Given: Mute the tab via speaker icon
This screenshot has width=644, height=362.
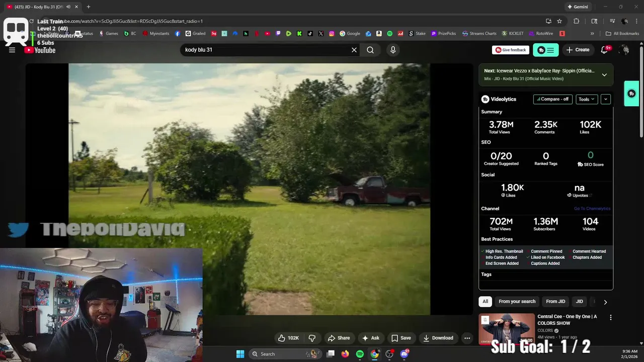Looking at the screenshot, I should [68, 7].
